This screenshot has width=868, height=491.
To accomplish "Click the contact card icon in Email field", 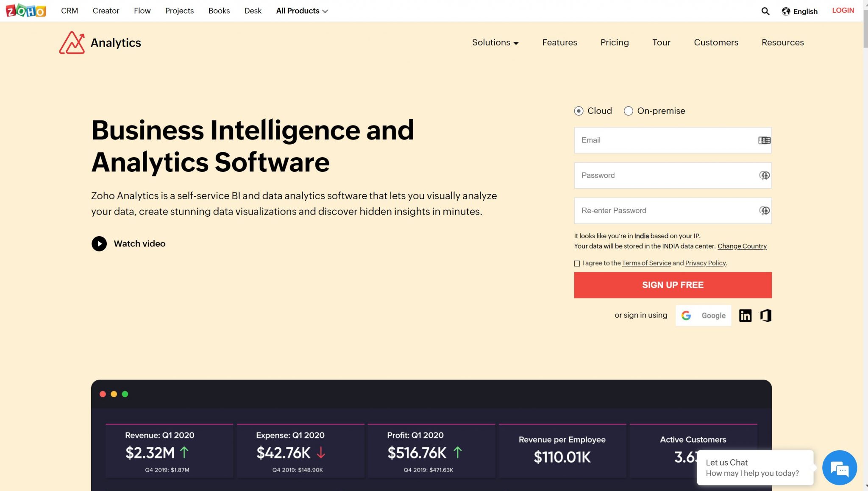I will (x=764, y=140).
